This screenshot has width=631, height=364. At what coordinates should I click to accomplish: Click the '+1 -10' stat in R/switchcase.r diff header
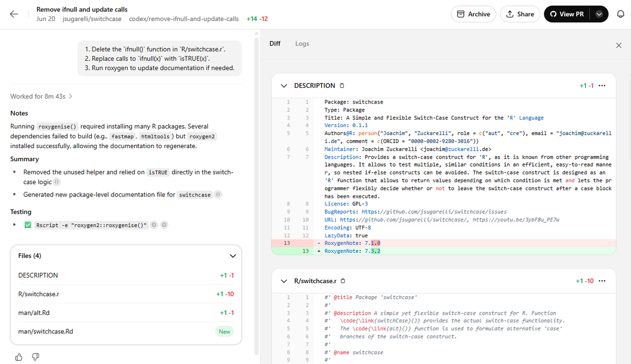[585, 281]
